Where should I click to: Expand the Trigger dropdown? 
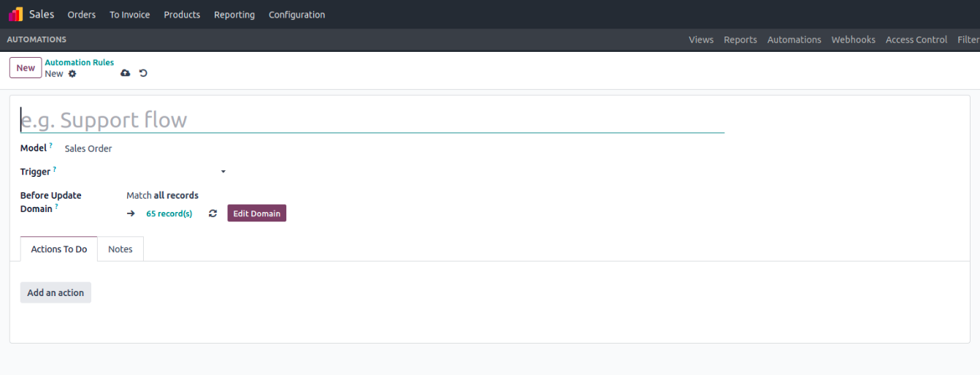223,172
